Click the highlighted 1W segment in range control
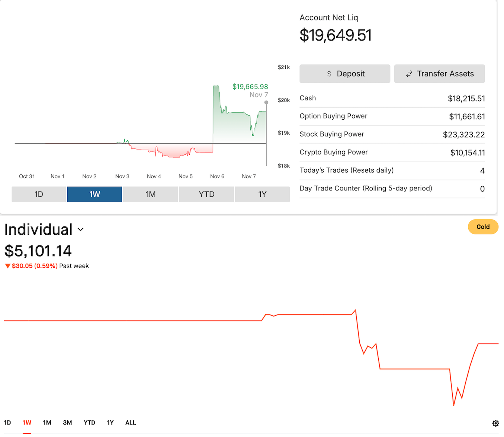This screenshot has width=504, height=437. click(94, 194)
